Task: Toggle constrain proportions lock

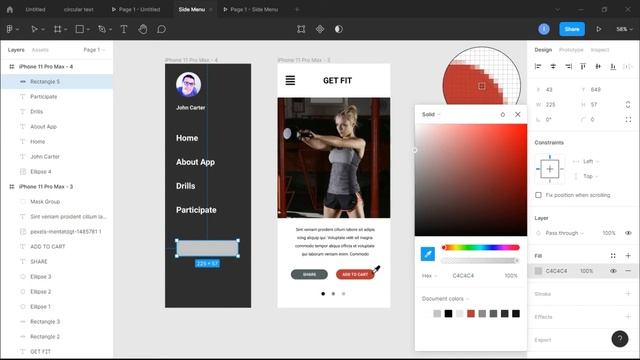Action: click(x=628, y=104)
